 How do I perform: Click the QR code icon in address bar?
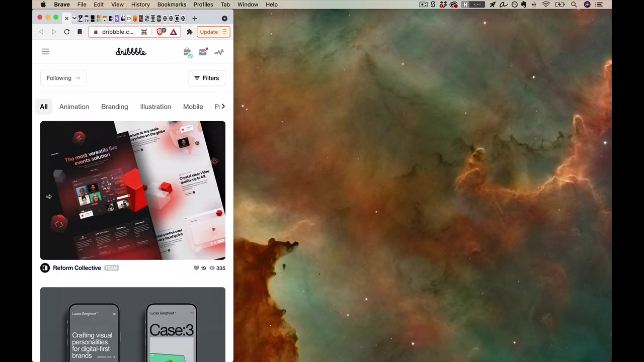click(144, 32)
